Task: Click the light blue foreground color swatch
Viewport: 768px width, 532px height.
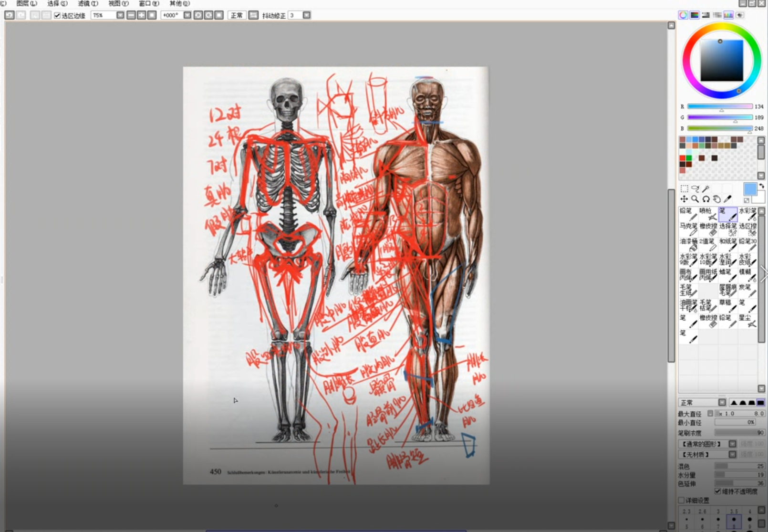Action: pos(750,189)
